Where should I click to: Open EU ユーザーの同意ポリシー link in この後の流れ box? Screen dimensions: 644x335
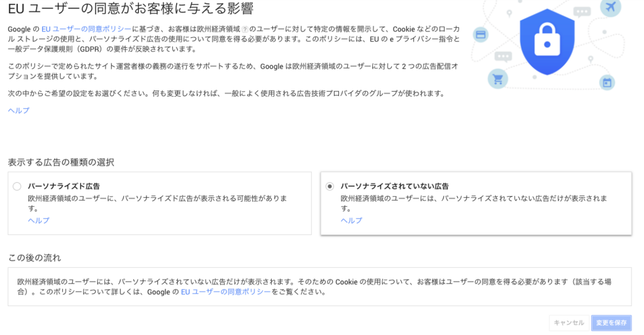226,292
